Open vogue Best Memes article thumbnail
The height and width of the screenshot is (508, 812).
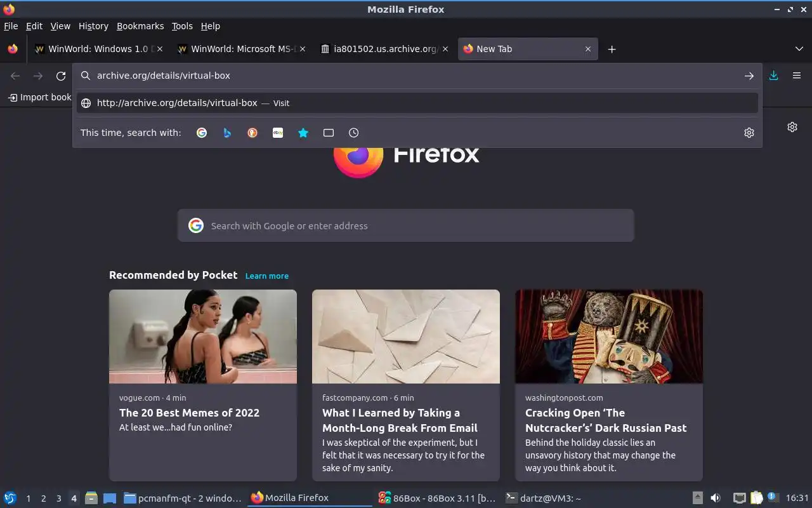203,337
